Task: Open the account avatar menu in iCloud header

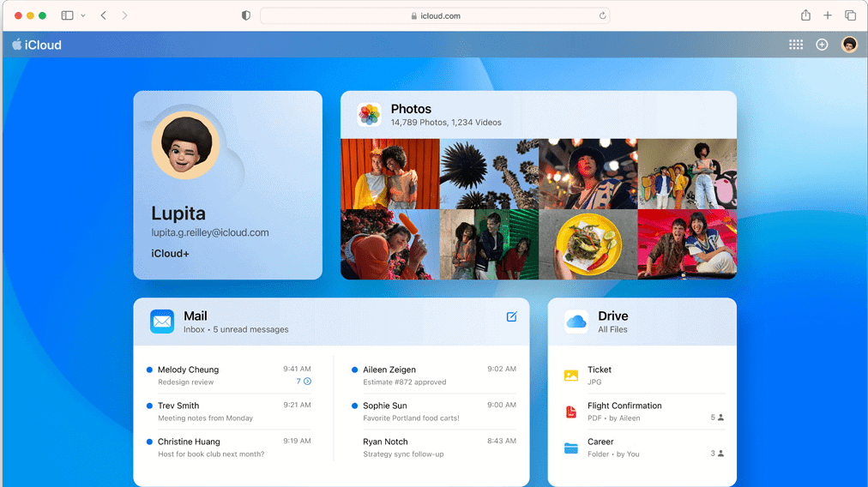Action: (x=848, y=45)
